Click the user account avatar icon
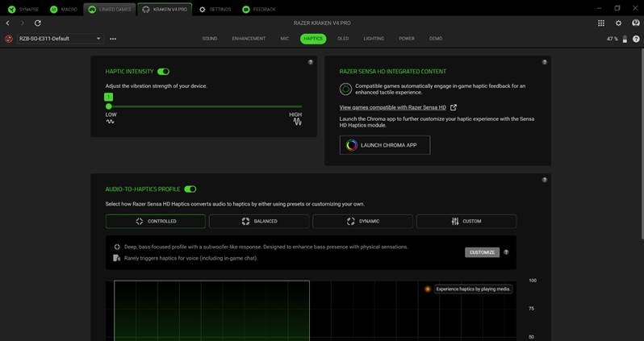The height and width of the screenshot is (341, 644). click(636, 23)
